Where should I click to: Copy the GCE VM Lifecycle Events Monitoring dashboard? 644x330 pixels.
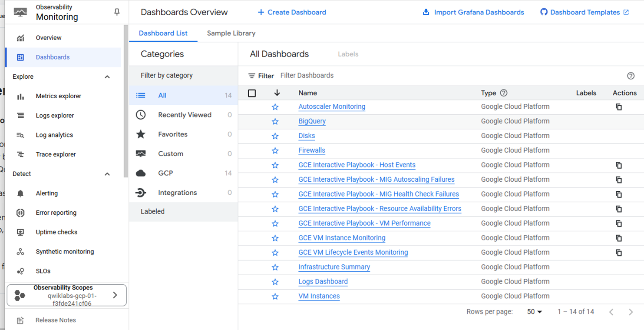point(619,253)
